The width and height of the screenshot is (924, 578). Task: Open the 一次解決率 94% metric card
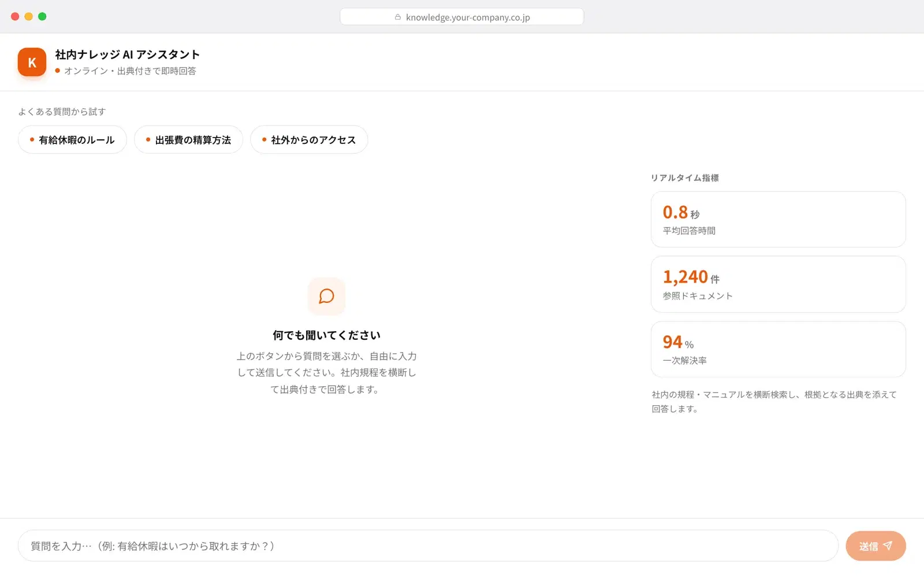pyautogui.click(x=778, y=349)
